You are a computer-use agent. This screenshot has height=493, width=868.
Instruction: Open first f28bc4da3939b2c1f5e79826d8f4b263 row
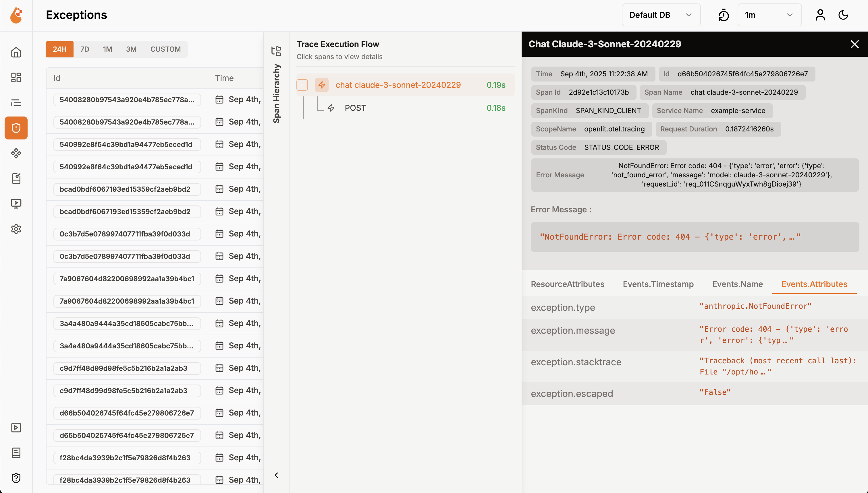(x=155, y=457)
